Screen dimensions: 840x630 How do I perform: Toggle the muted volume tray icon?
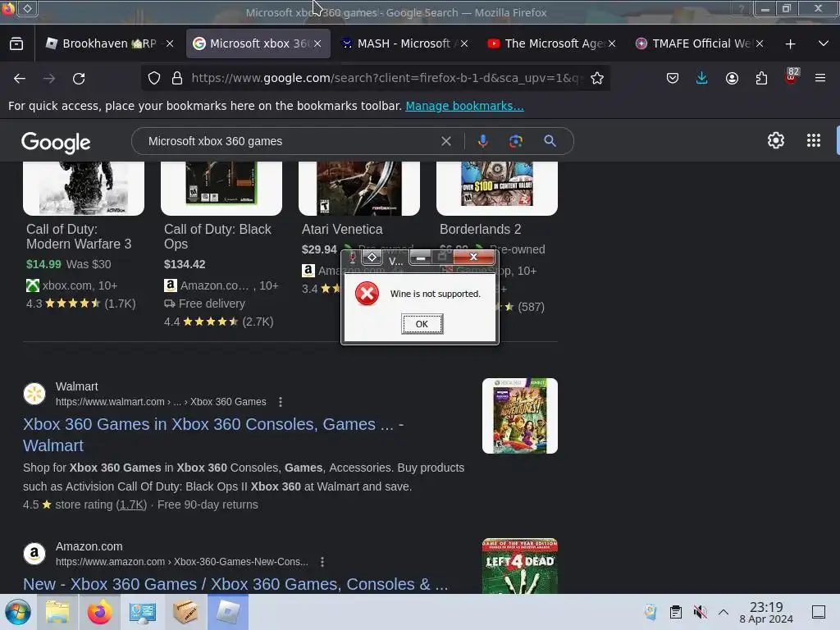coord(700,612)
